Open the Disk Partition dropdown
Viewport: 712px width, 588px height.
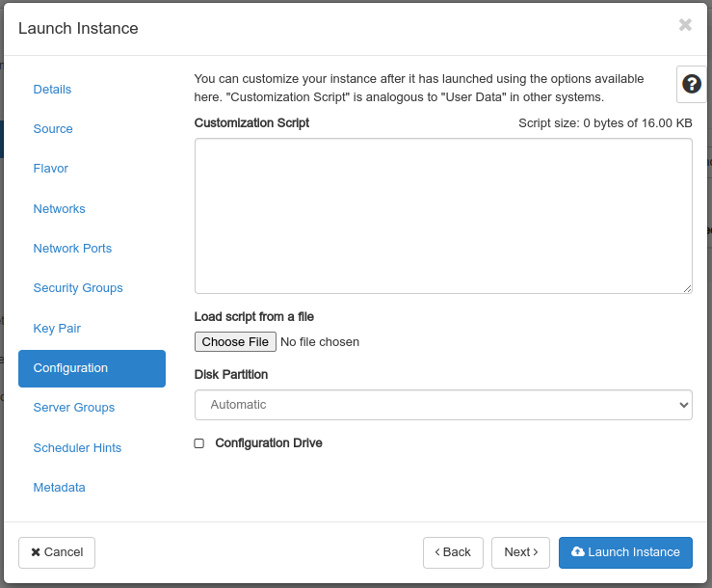(x=443, y=405)
